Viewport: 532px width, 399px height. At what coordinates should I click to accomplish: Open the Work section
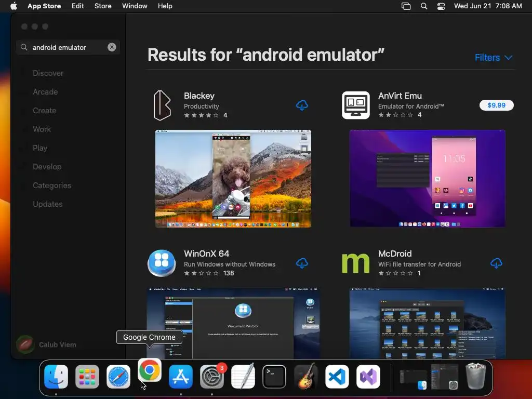tap(42, 129)
